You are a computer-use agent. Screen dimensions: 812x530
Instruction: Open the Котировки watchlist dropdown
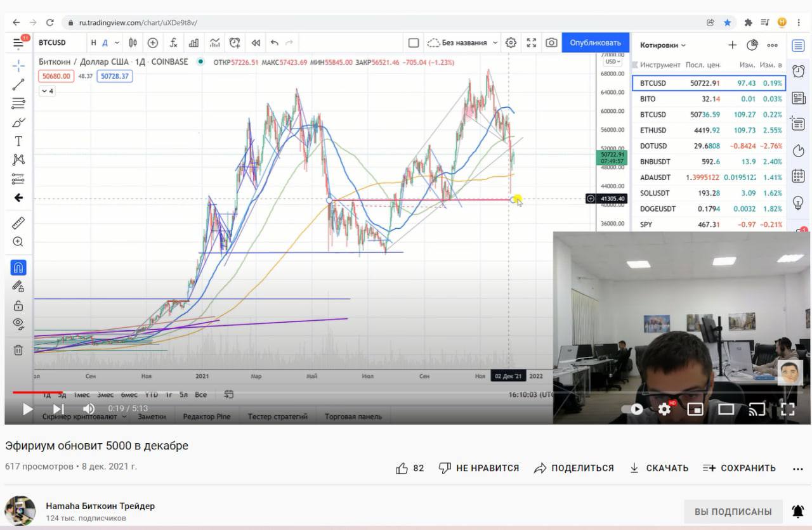tap(663, 45)
